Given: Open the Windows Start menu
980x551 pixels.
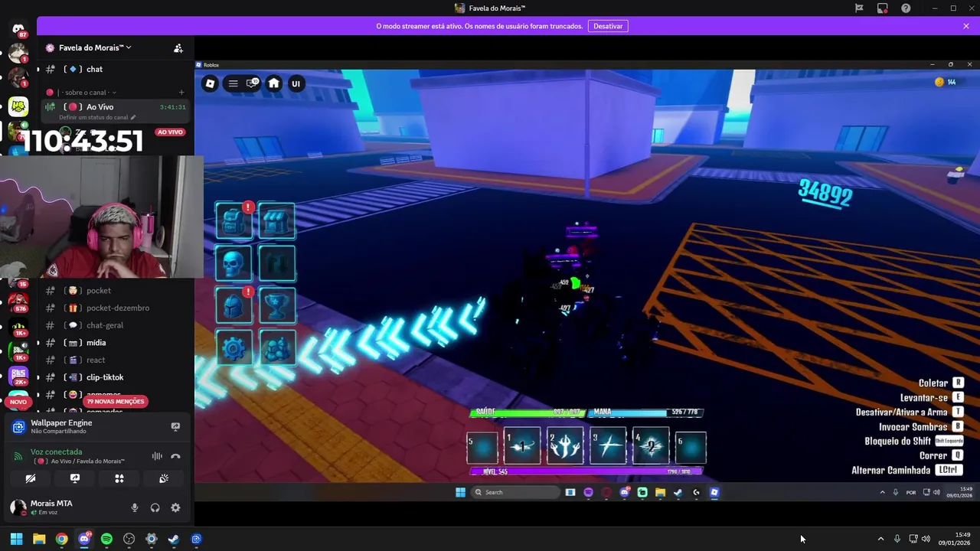Looking at the screenshot, I should click(16, 539).
